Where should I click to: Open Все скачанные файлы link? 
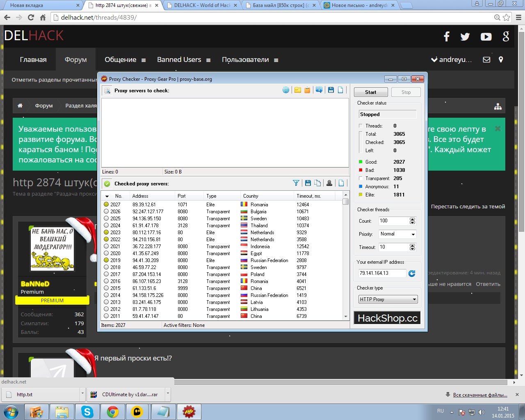[480, 395]
